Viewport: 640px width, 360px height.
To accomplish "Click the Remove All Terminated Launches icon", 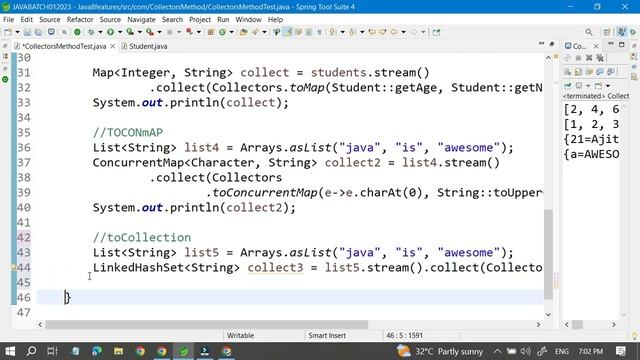I will [600, 58].
